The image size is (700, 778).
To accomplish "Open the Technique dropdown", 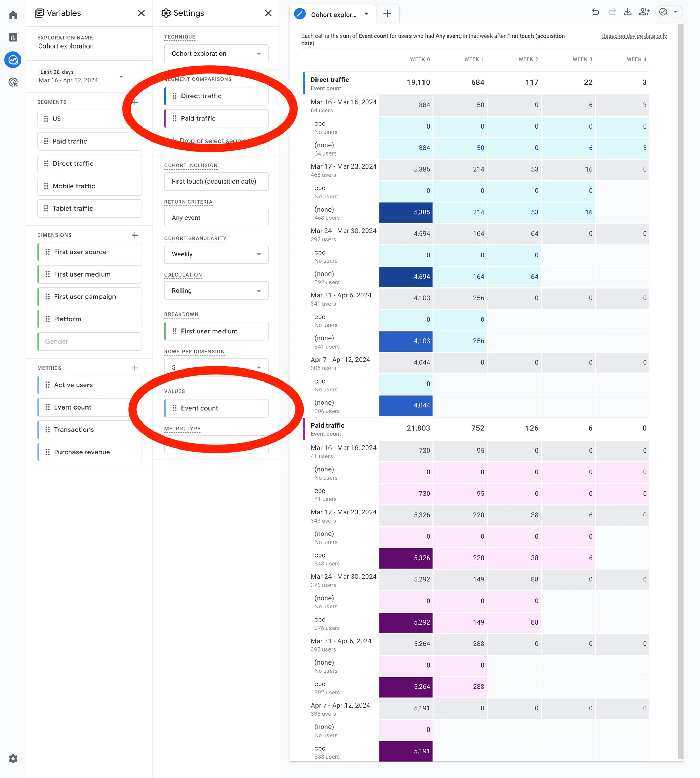I will pyautogui.click(x=216, y=53).
